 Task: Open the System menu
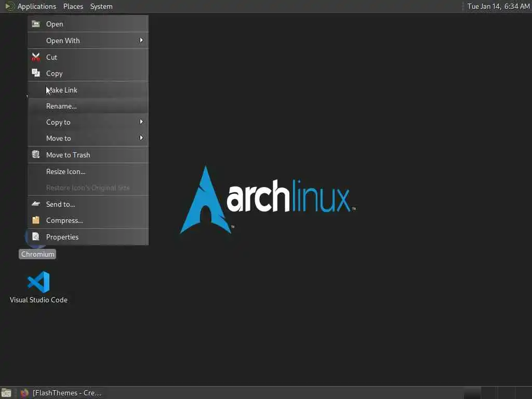(x=101, y=6)
